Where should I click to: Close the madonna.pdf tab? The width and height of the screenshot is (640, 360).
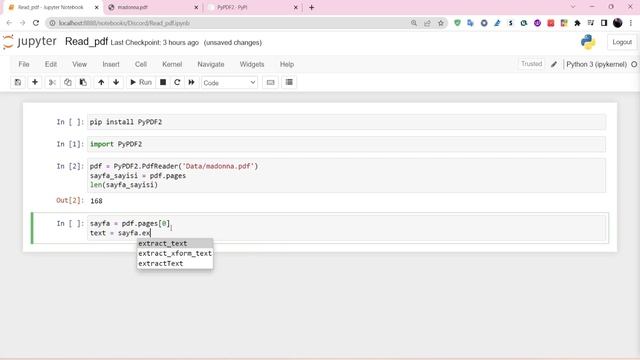coord(196,7)
